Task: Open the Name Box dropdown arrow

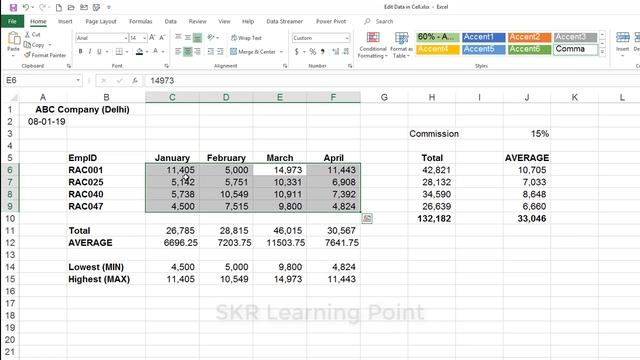Action: [x=78, y=80]
